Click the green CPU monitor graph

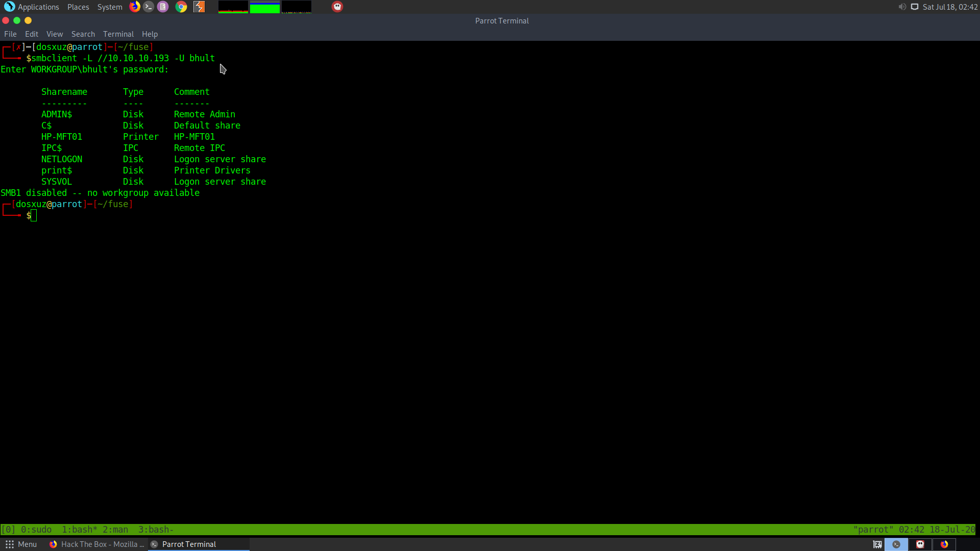(x=264, y=7)
